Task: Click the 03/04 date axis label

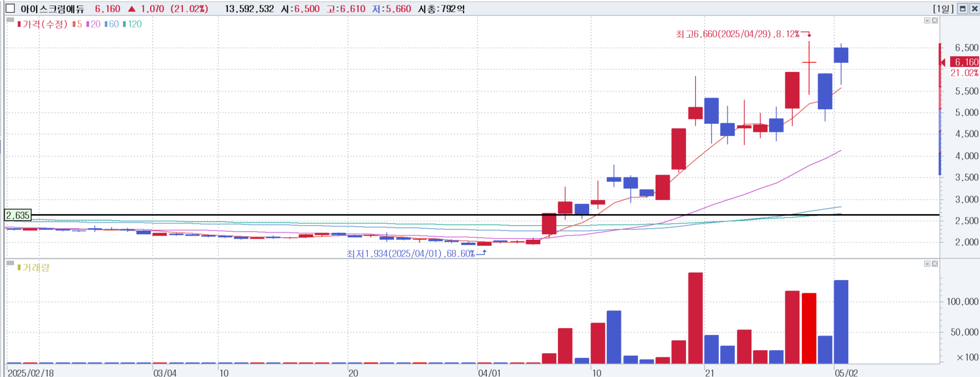Action: click(165, 373)
